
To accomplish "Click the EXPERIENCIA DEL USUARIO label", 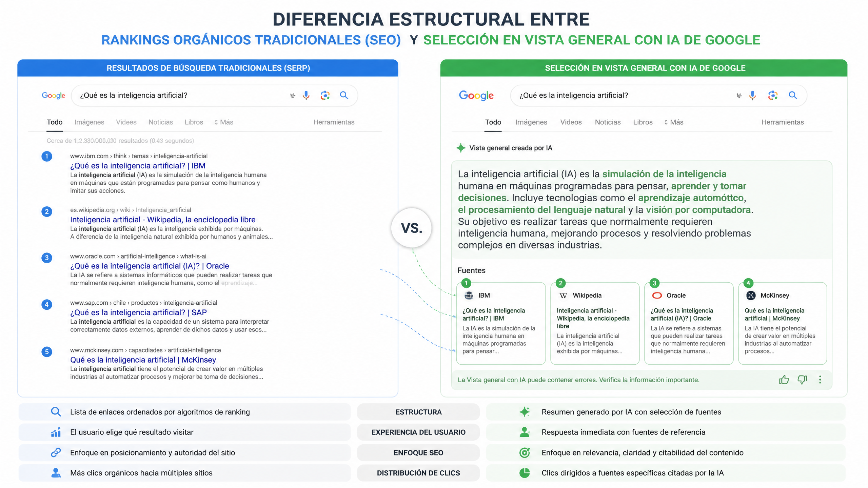I will (418, 432).
